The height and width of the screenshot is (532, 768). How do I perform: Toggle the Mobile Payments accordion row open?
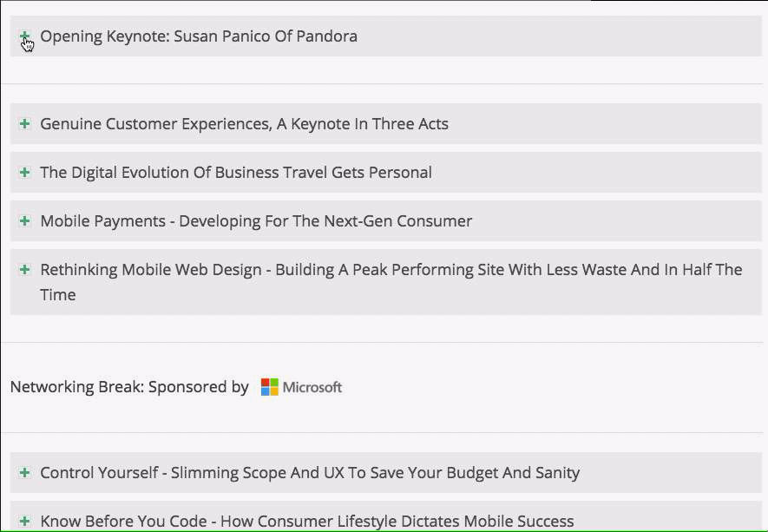point(386,221)
